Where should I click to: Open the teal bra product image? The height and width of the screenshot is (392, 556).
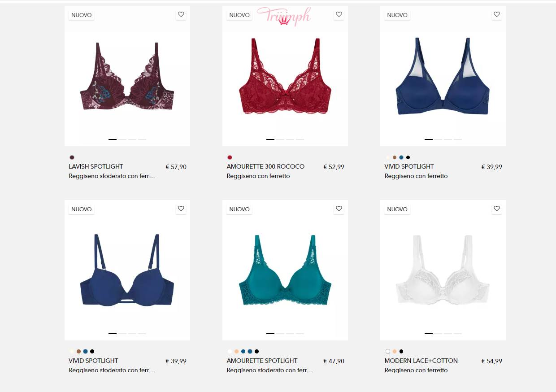click(x=285, y=270)
